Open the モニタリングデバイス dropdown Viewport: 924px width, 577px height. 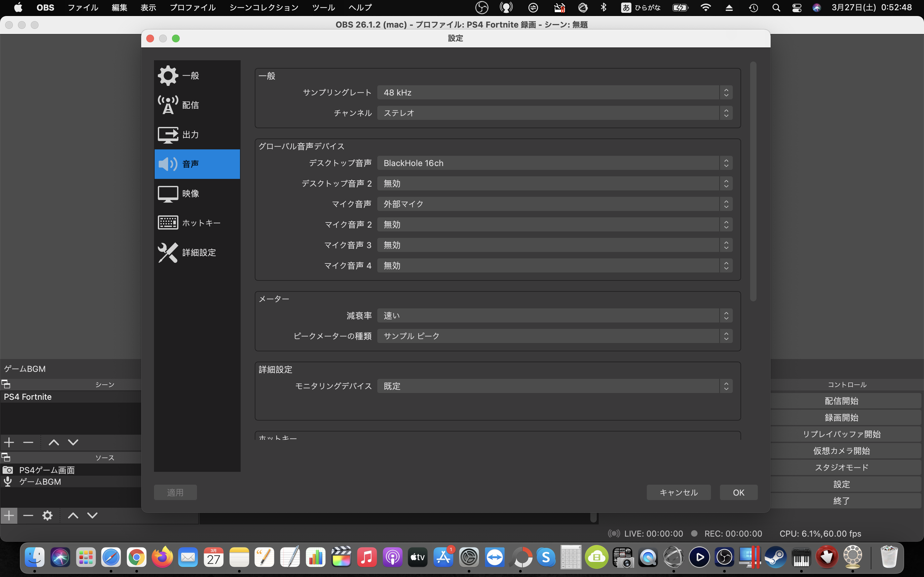click(554, 386)
